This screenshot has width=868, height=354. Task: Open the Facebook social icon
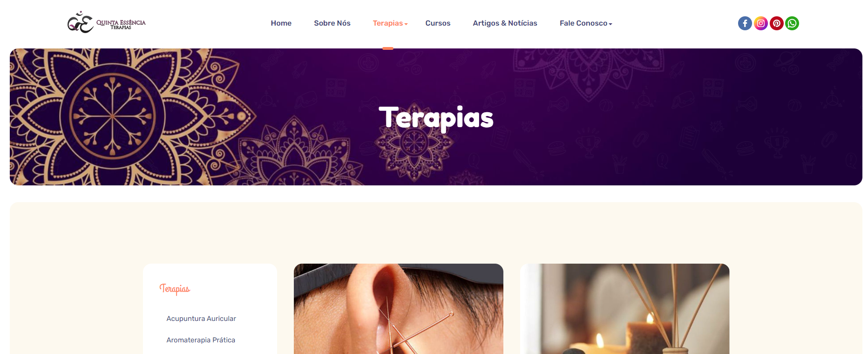point(745,23)
